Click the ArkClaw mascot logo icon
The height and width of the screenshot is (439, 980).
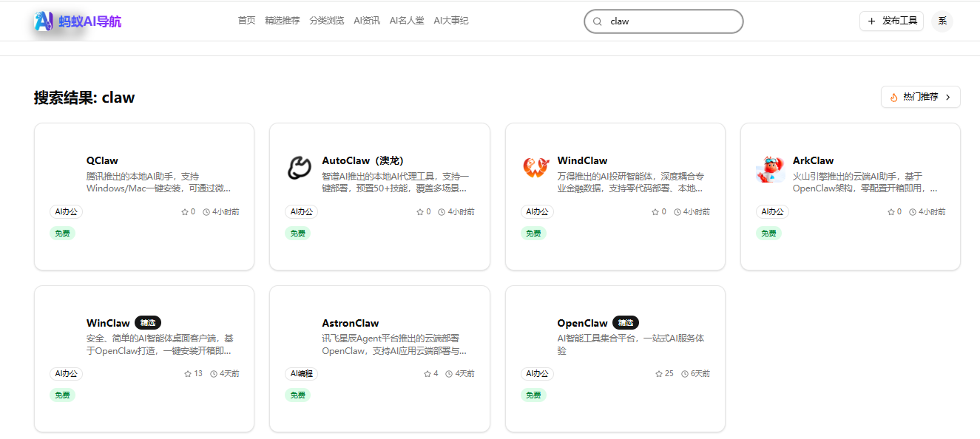point(770,168)
